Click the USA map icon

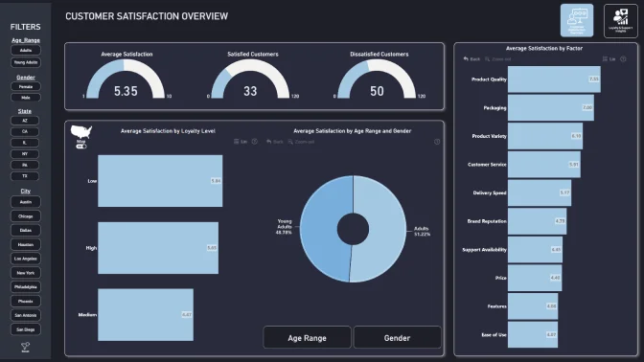pyautogui.click(x=81, y=132)
